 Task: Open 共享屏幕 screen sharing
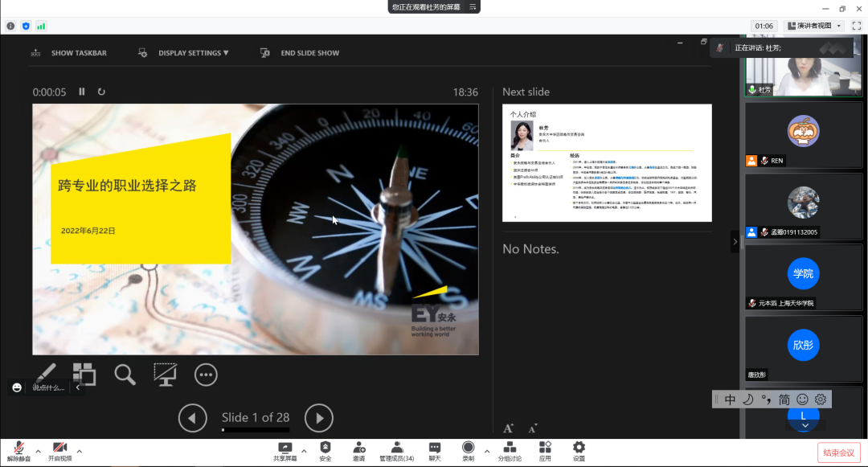[x=285, y=450]
